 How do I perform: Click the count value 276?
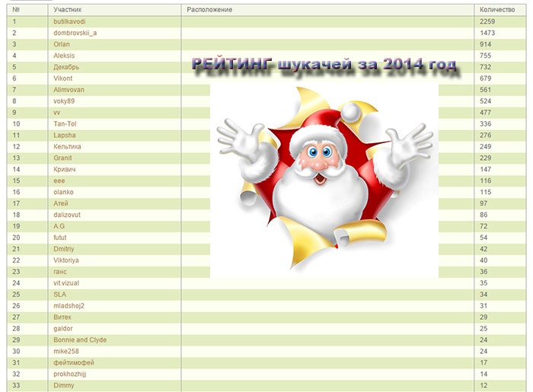[486, 135]
